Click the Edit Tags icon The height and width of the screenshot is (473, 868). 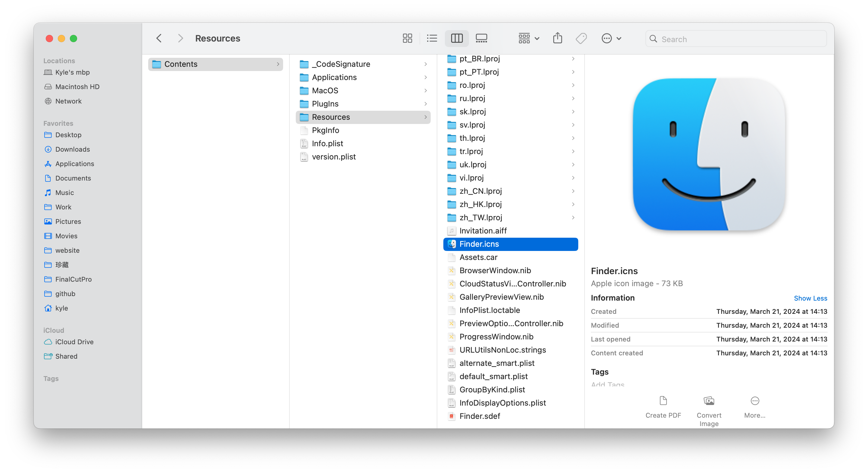(x=581, y=39)
